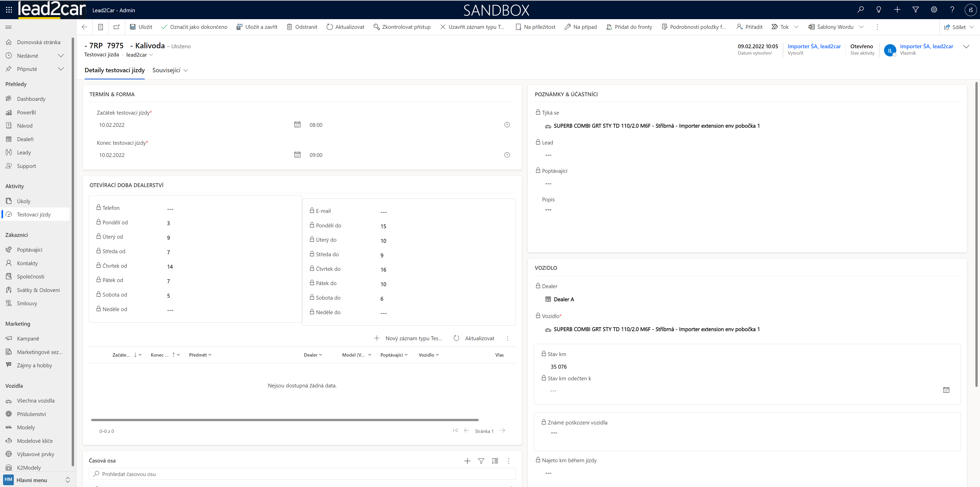The height and width of the screenshot is (487, 980).
Task: Open the Šablony Wordu dropdown arrow
Action: coord(861,27)
